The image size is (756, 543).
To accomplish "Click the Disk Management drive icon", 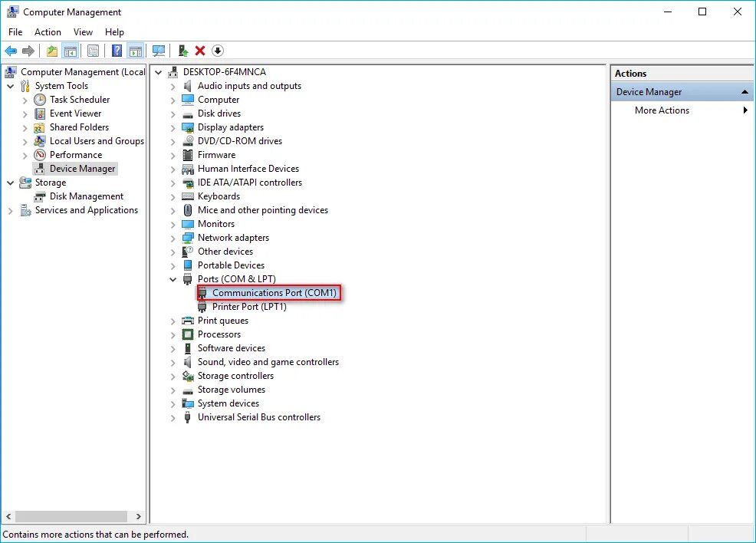I will 40,197.
